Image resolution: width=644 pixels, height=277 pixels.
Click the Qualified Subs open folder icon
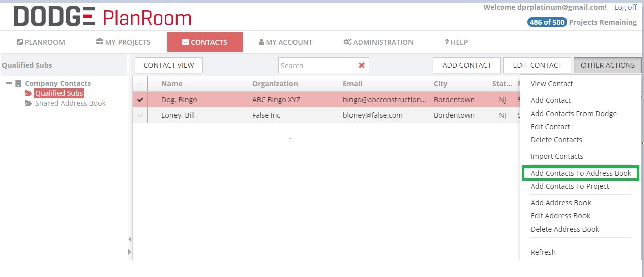pos(28,93)
